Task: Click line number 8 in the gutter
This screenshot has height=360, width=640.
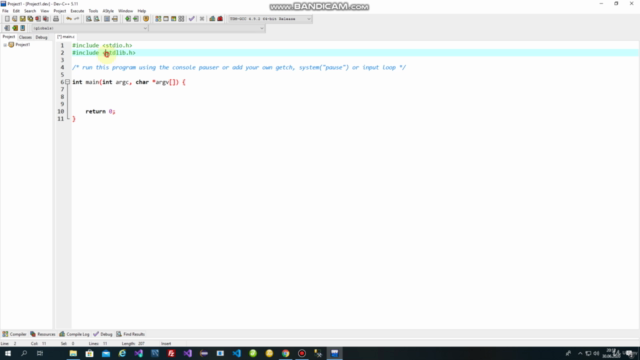Action: coord(62,97)
